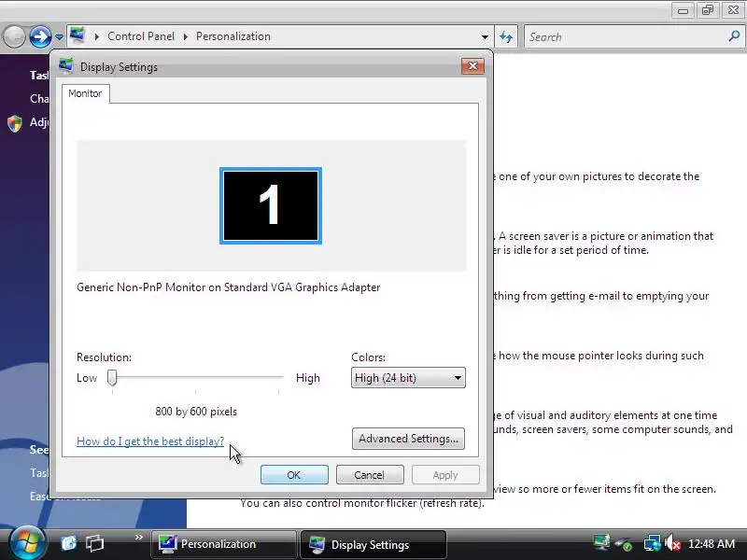
Task: Click text Generic Non-PnP Monitor on Standard VGA
Action: click(x=228, y=287)
